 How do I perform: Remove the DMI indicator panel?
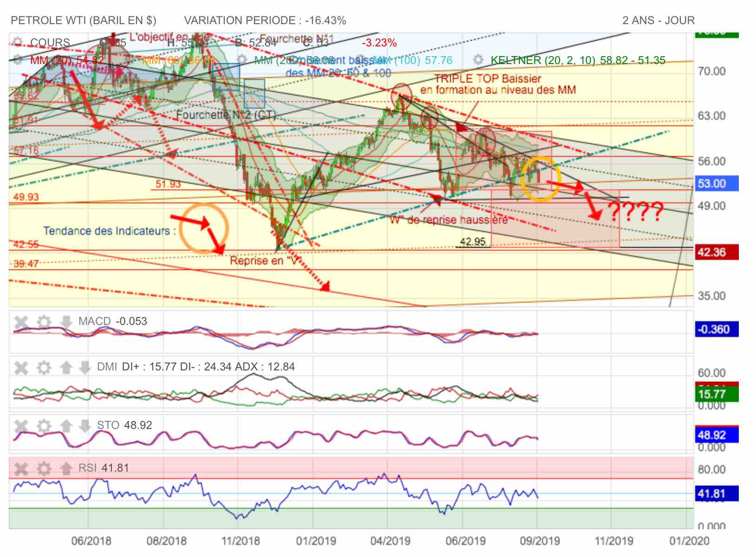21,368
